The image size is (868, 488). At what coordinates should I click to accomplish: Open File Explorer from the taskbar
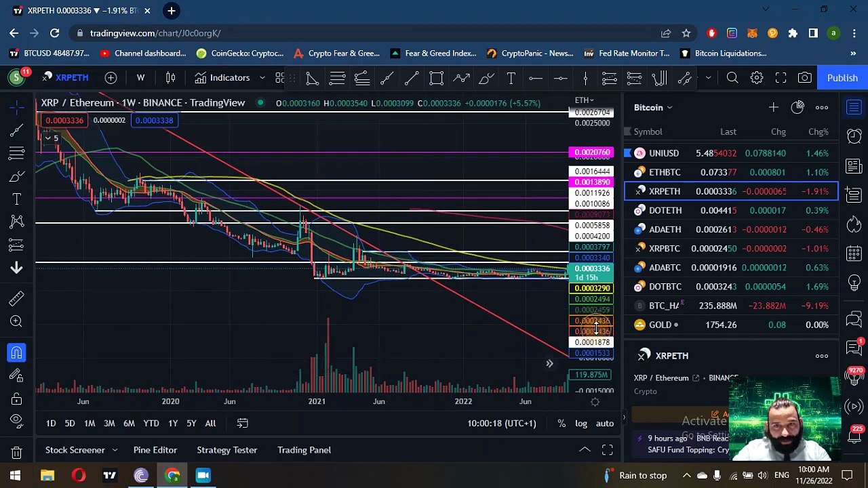click(x=47, y=475)
